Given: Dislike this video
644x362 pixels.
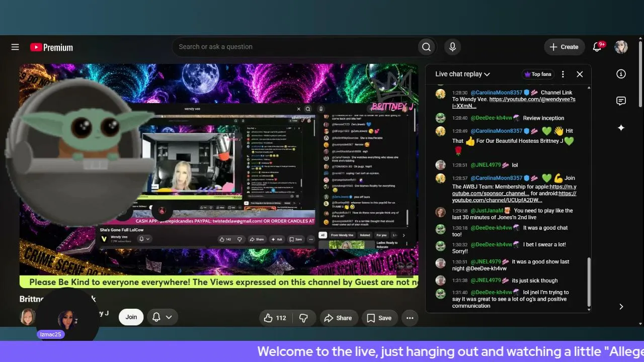Looking at the screenshot, I should (x=303, y=318).
